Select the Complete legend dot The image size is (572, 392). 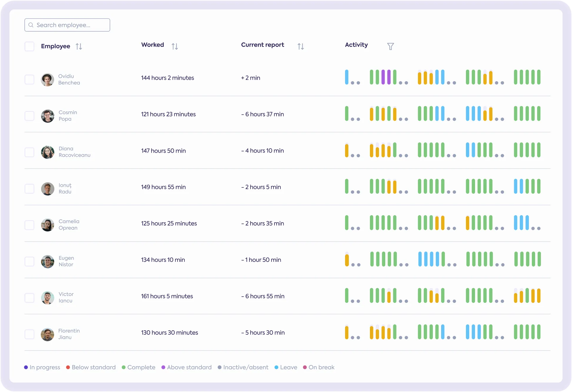click(x=123, y=367)
